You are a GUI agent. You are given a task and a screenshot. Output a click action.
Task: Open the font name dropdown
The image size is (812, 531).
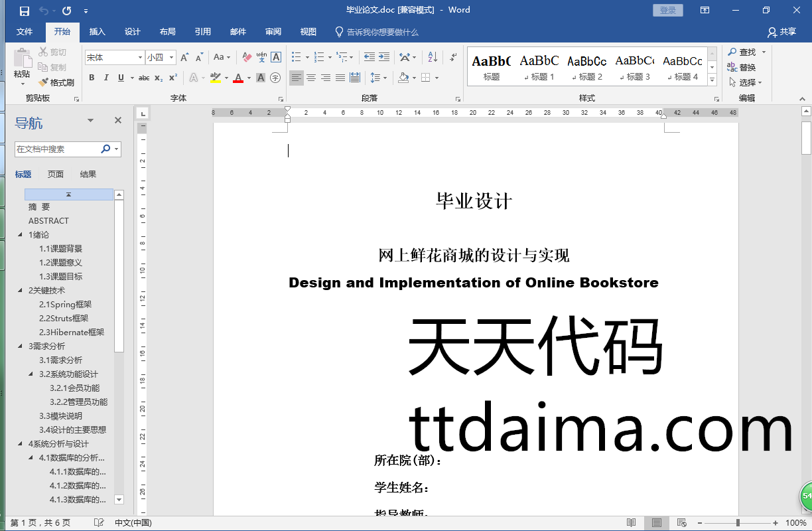coord(140,58)
